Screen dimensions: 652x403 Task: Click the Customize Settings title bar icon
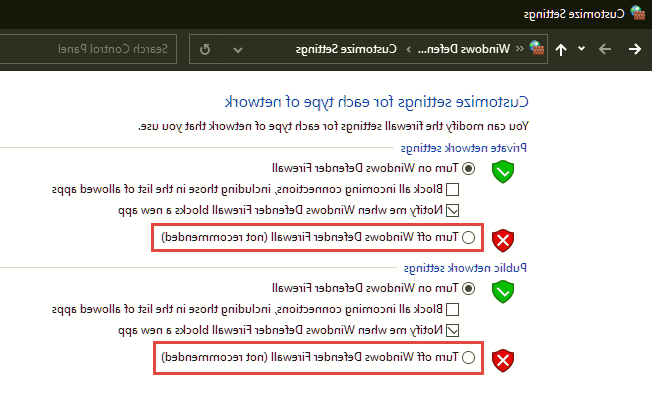(637, 13)
